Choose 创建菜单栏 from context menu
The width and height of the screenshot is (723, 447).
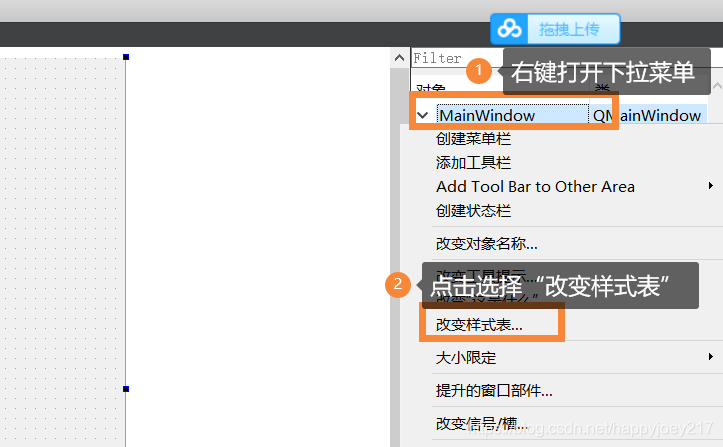[x=474, y=139]
